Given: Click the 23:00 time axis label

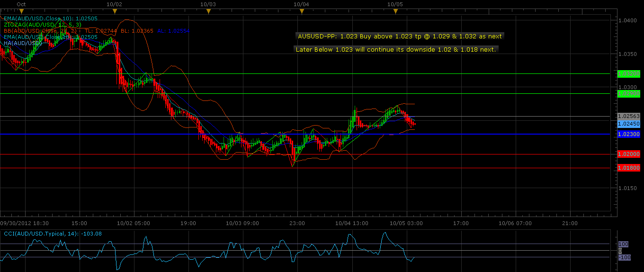Looking at the screenshot, I should pyautogui.click(x=297, y=223).
